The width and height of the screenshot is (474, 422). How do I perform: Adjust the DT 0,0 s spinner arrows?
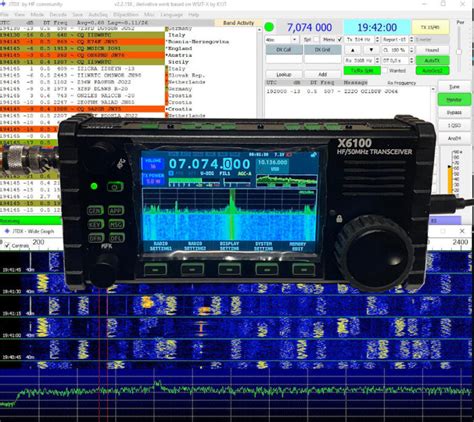click(x=411, y=60)
